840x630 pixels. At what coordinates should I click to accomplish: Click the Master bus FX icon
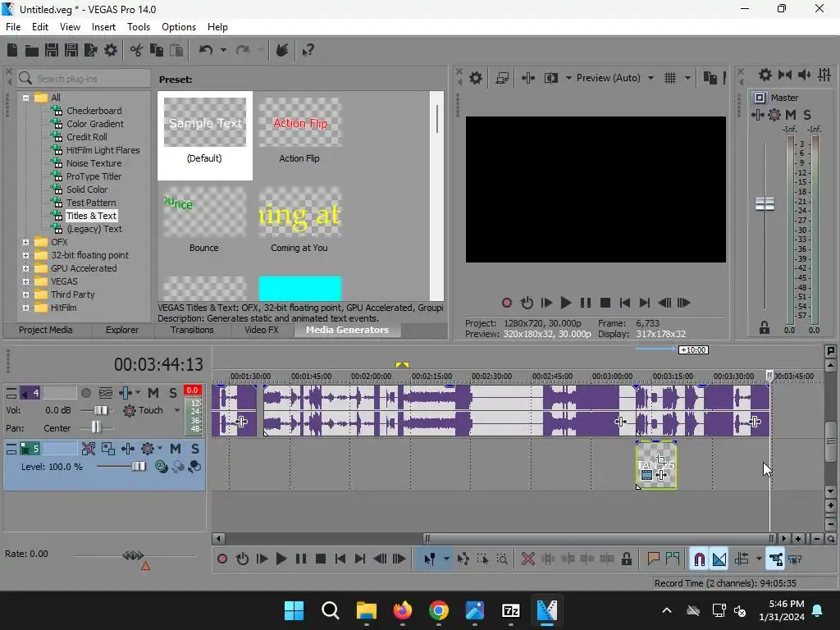point(757,115)
